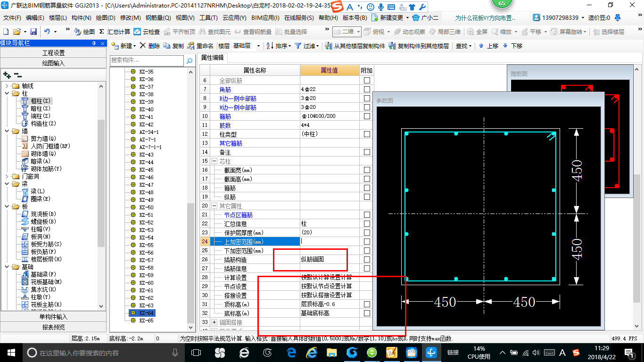Open Microsoft Edge from the Windows taskbar
The width and height of the screenshot is (644, 362).
point(291,353)
